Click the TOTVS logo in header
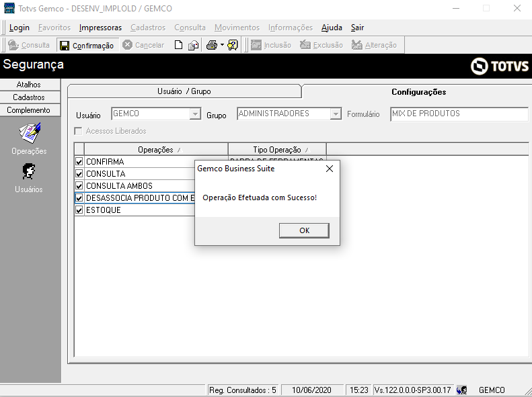The height and width of the screenshot is (397, 532). pyautogui.click(x=500, y=66)
